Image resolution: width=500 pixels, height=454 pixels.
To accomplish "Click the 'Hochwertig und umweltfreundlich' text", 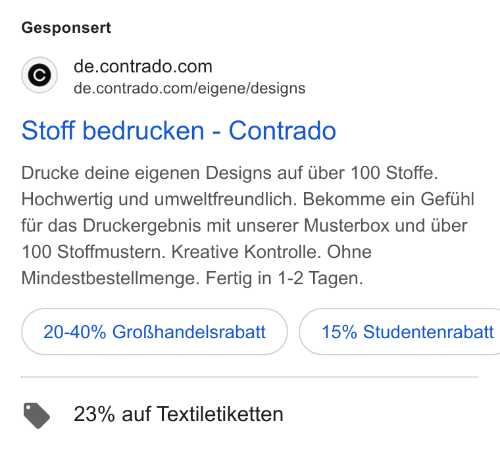I will [x=159, y=199].
